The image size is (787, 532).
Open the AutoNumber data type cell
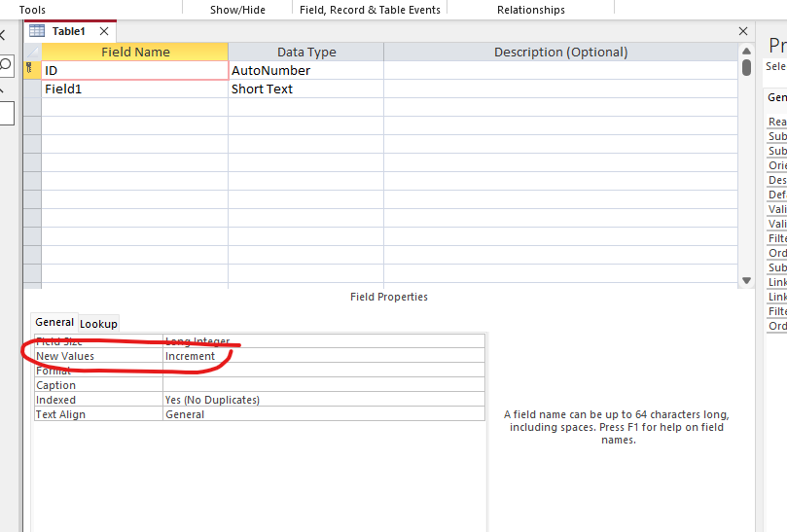click(x=305, y=70)
